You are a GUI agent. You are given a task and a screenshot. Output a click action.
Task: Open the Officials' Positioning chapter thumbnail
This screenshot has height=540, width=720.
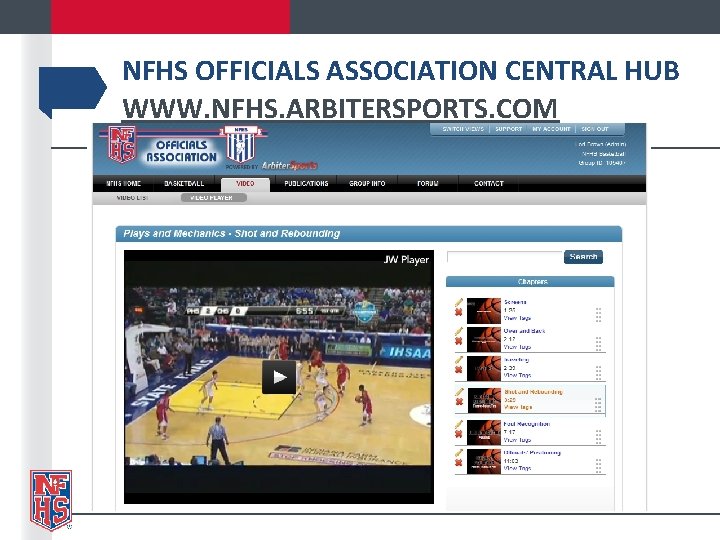(x=484, y=461)
